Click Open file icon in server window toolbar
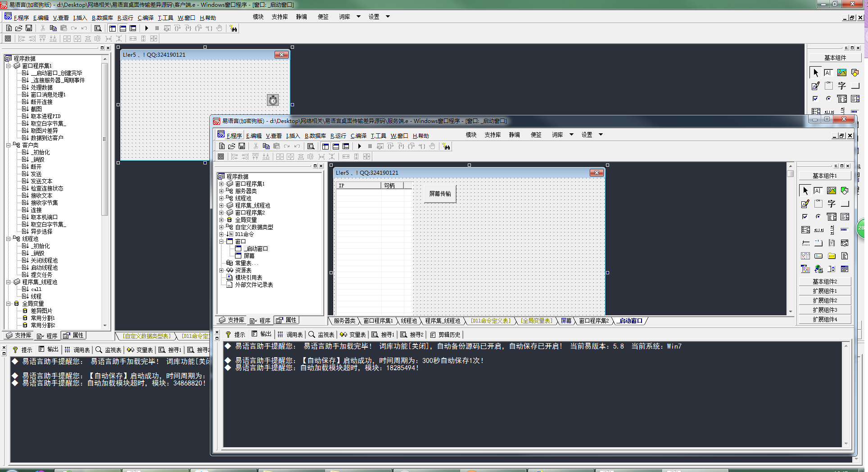The height and width of the screenshot is (472, 868). 232,146
